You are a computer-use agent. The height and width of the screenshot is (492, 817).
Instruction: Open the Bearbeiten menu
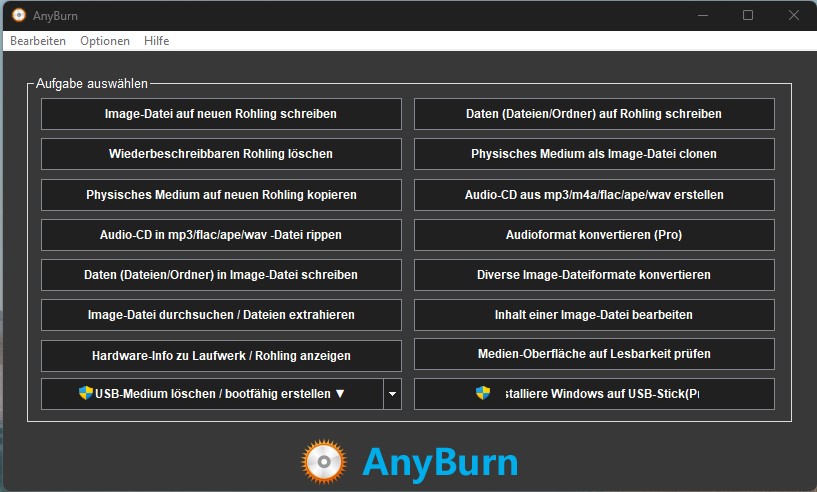pos(38,41)
